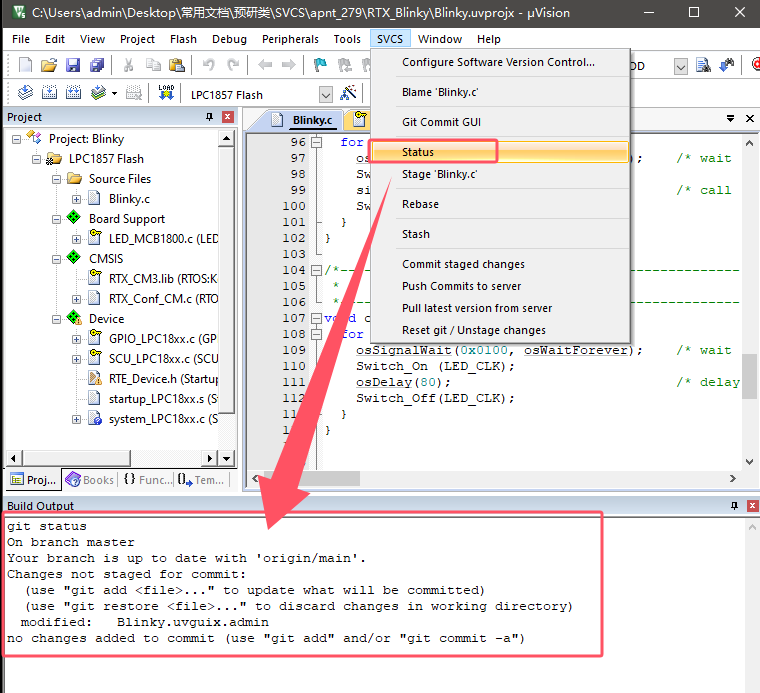Open the LPC1857 Flash target dropdown
Image resolution: width=760 pixels, height=693 pixels.
coord(325,94)
